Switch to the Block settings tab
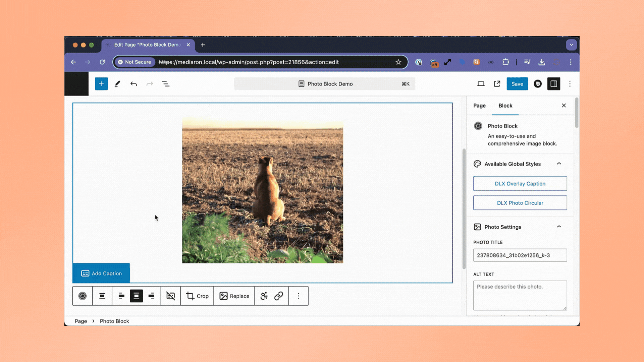This screenshot has width=644, height=362. pyautogui.click(x=505, y=106)
